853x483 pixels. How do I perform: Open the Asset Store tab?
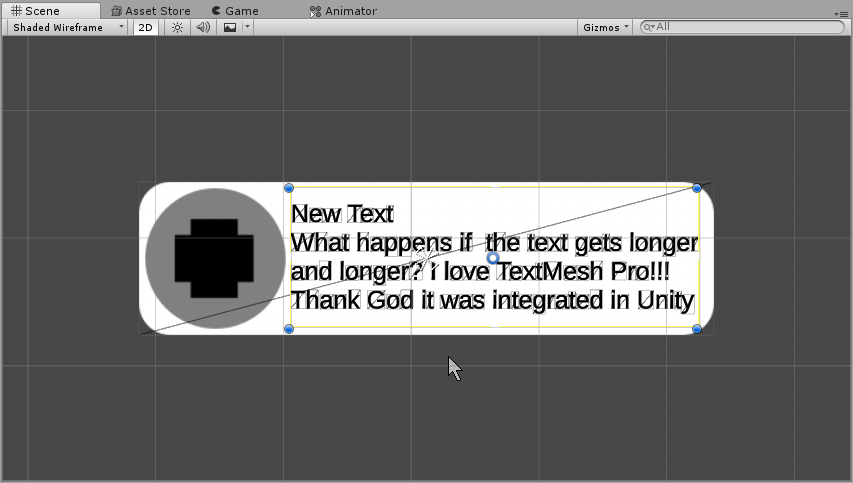click(151, 11)
